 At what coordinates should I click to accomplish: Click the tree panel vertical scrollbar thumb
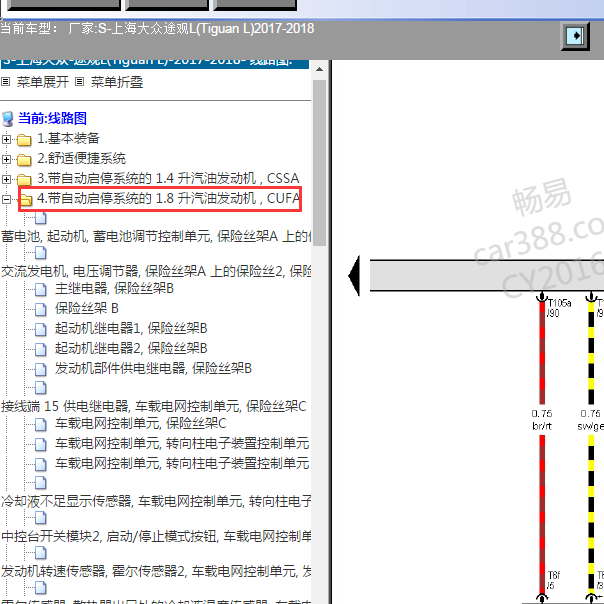pyautogui.click(x=319, y=163)
